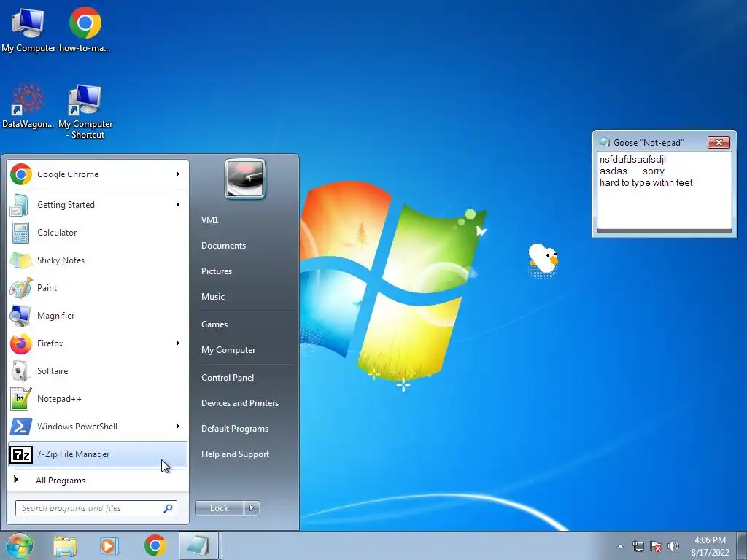The image size is (747, 560).
Task: Click inside Goose Not-epad text area
Action: pos(664,190)
